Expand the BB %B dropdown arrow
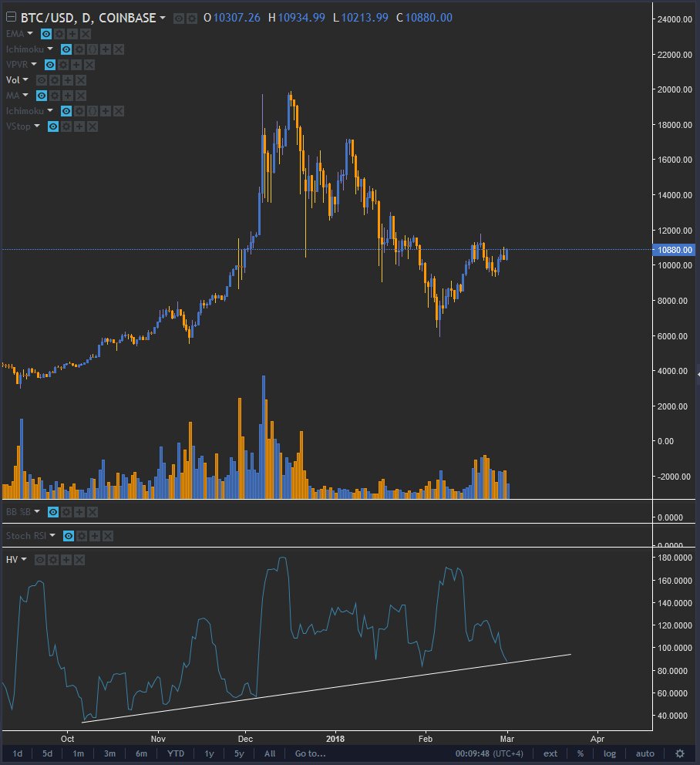The width and height of the screenshot is (700, 765). pyautogui.click(x=36, y=511)
